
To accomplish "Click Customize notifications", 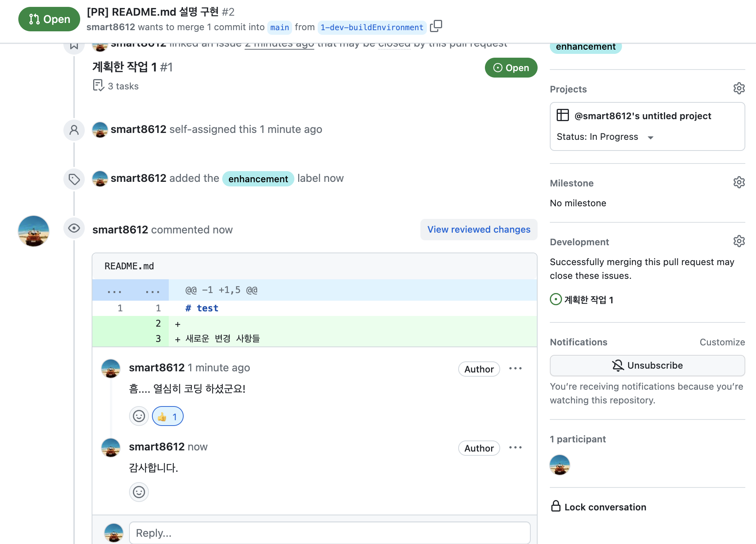I will (x=722, y=342).
